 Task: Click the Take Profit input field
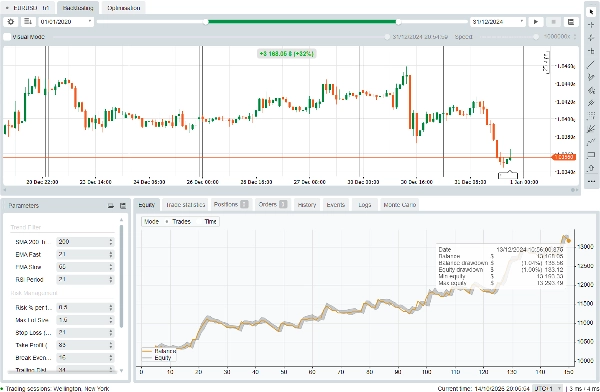(x=85, y=345)
